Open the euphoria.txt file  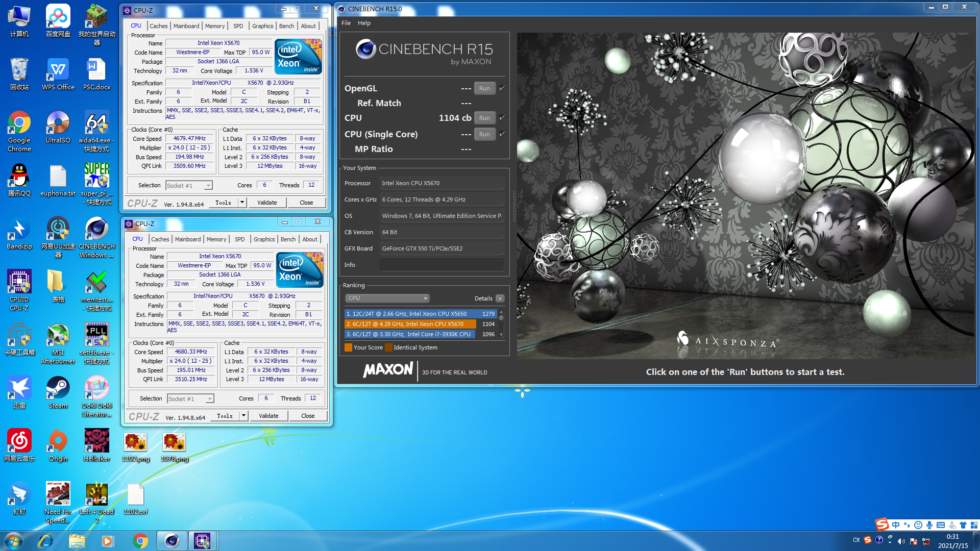coord(58,181)
